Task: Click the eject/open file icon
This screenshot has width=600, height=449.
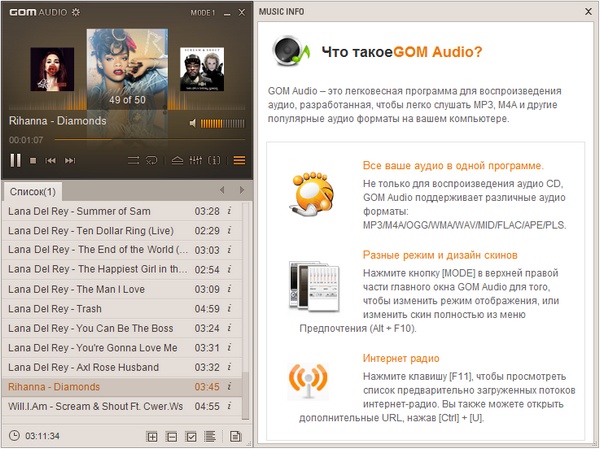Action: click(177, 160)
